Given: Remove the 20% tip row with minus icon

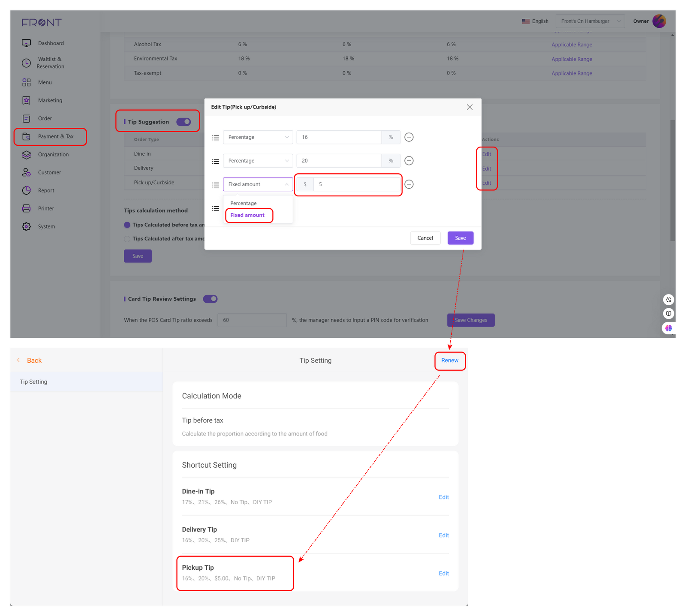Looking at the screenshot, I should (x=409, y=161).
